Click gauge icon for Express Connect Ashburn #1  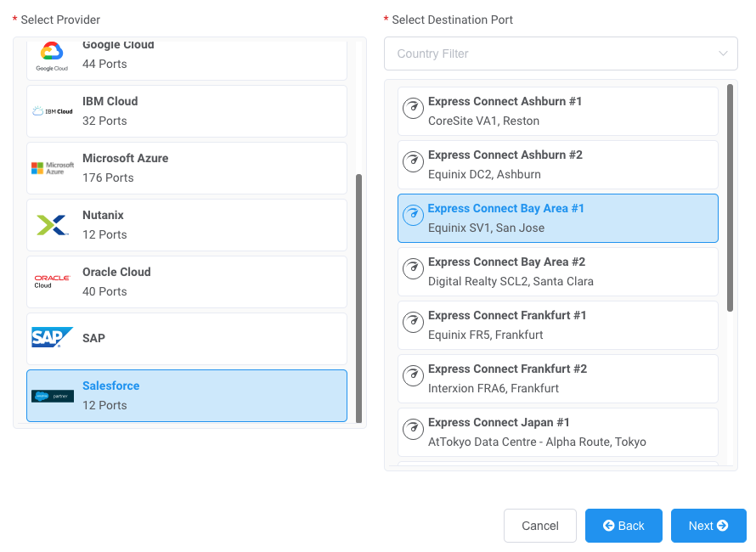(x=413, y=108)
